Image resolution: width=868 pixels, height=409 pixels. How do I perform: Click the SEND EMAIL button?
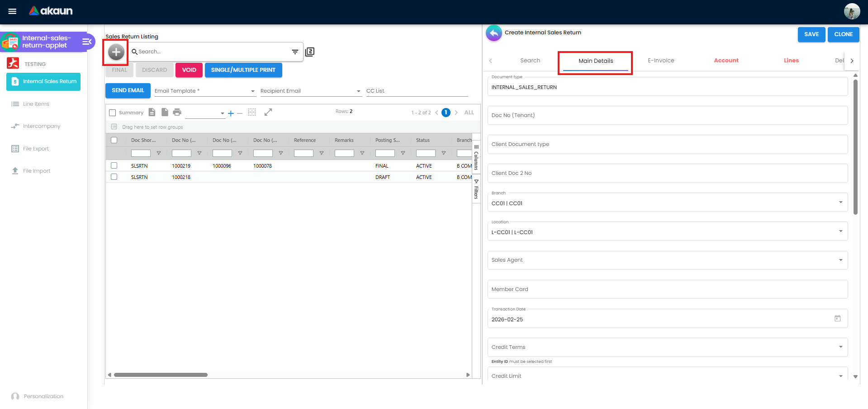[x=128, y=90]
